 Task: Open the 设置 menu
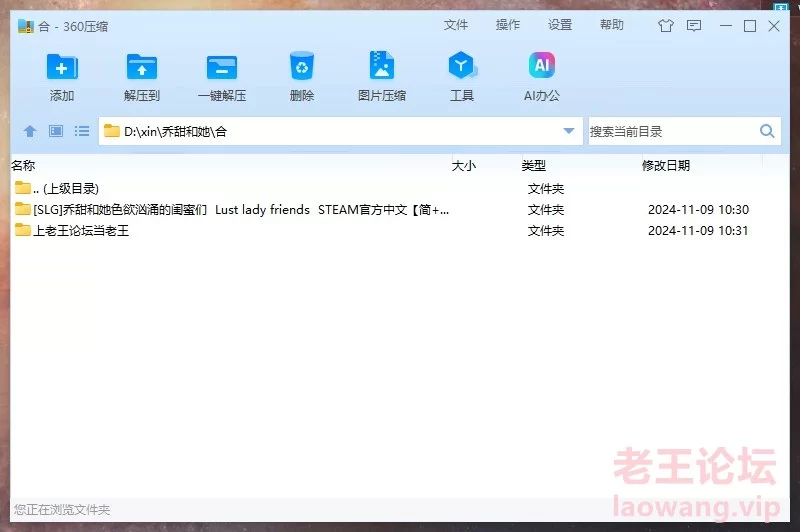coord(560,25)
